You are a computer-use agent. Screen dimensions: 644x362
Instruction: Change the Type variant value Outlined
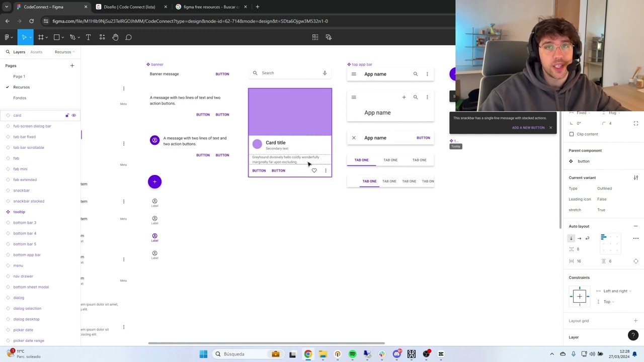tap(604, 189)
